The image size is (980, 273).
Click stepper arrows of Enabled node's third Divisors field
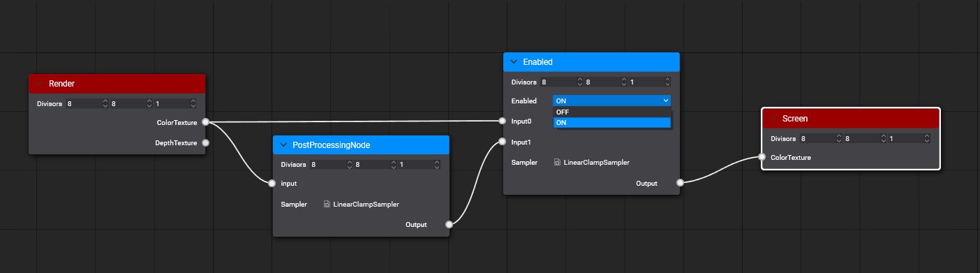[668, 82]
